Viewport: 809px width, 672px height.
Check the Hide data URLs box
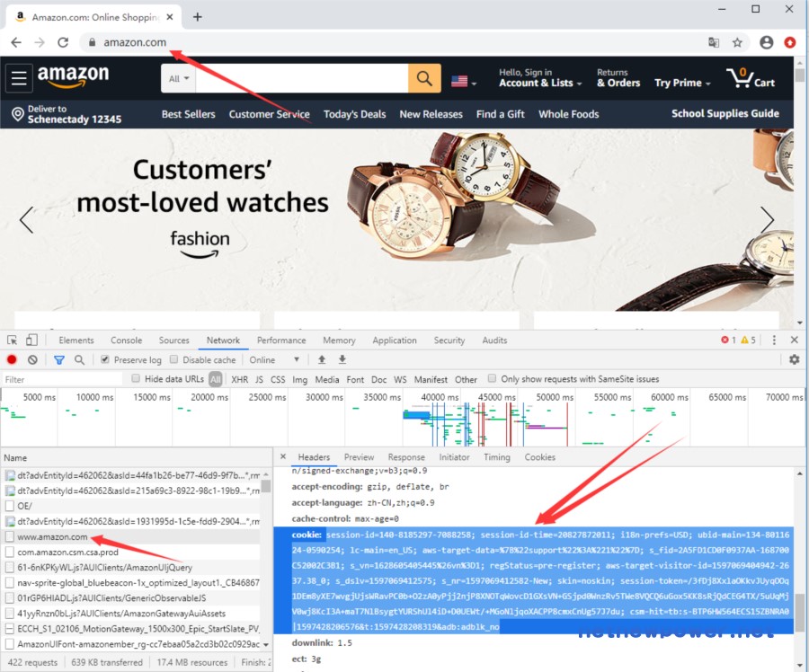136,378
